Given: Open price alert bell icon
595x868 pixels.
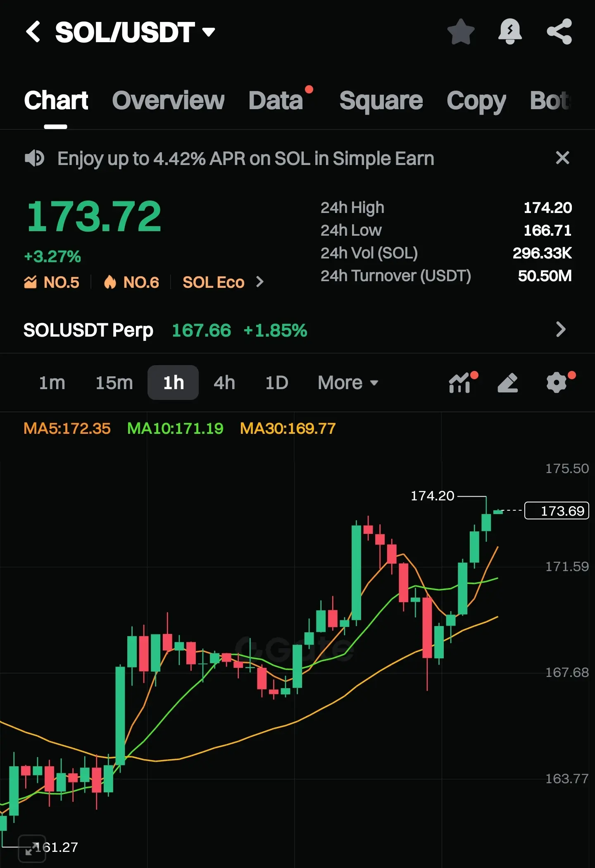Looking at the screenshot, I should pos(510,32).
